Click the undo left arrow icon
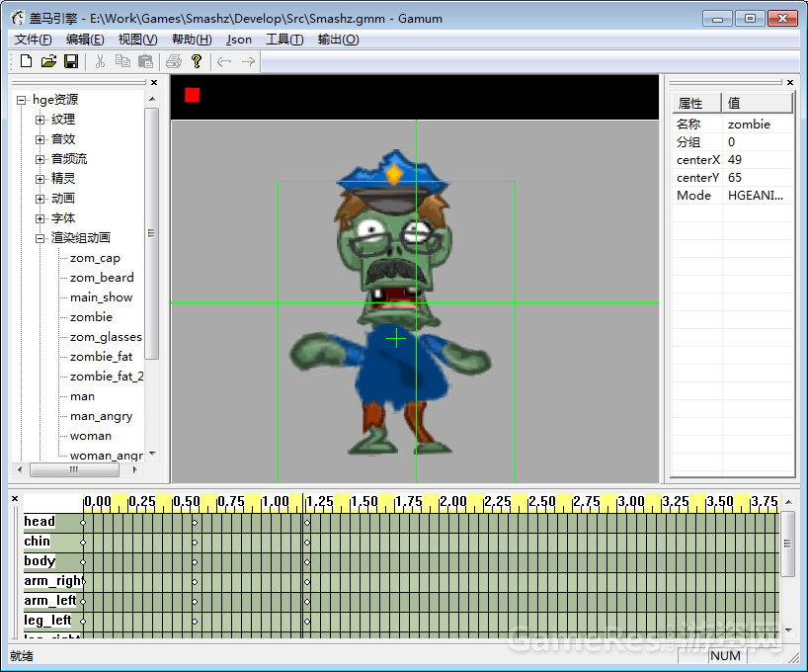This screenshot has width=808, height=672. click(x=224, y=61)
